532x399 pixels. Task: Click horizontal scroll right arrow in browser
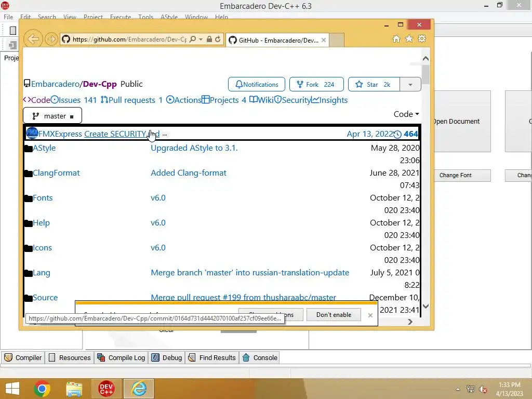(410, 322)
